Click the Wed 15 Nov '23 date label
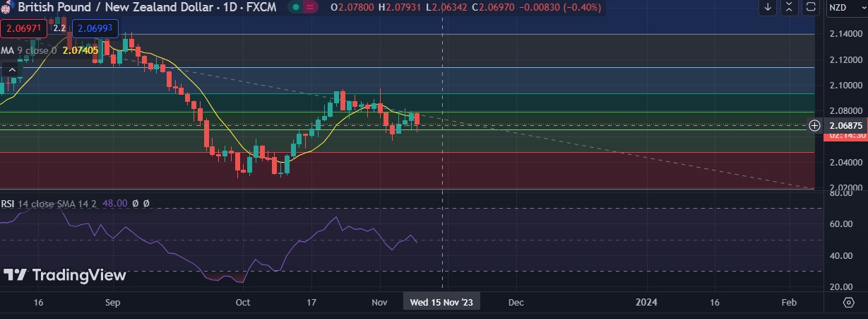 point(442,302)
